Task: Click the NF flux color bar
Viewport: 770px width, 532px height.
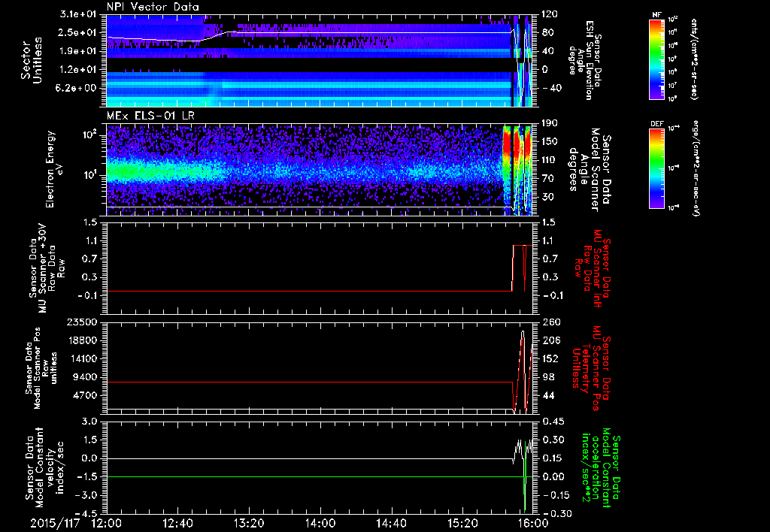Action: click(x=657, y=59)
